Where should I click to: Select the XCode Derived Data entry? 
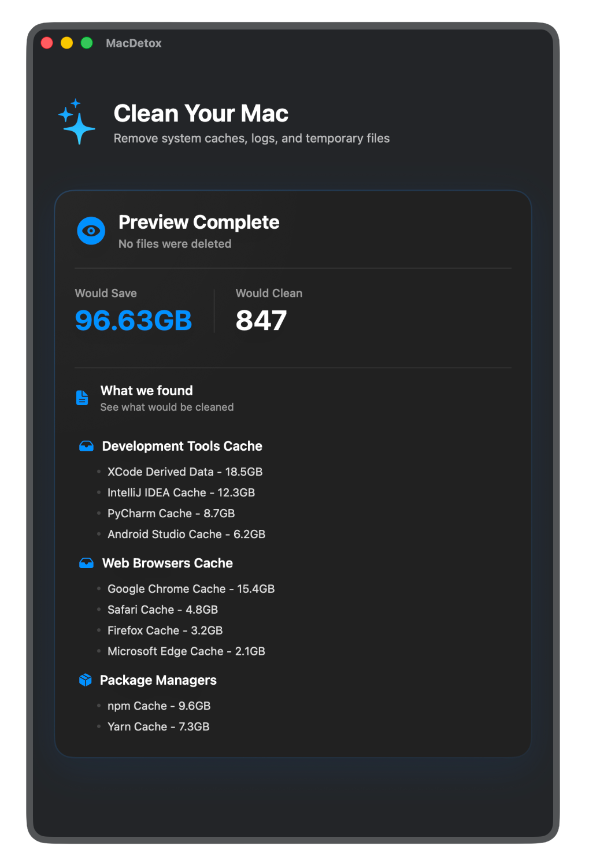[x=185, y=472]
